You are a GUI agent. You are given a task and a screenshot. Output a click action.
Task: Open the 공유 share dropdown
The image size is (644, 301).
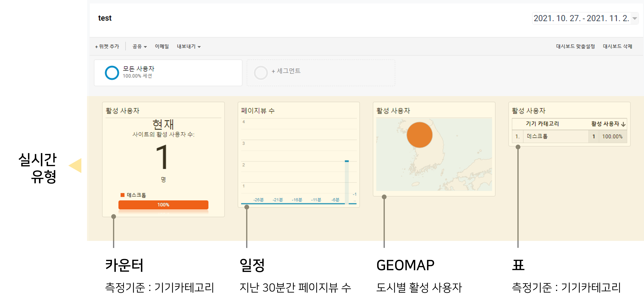139,46
